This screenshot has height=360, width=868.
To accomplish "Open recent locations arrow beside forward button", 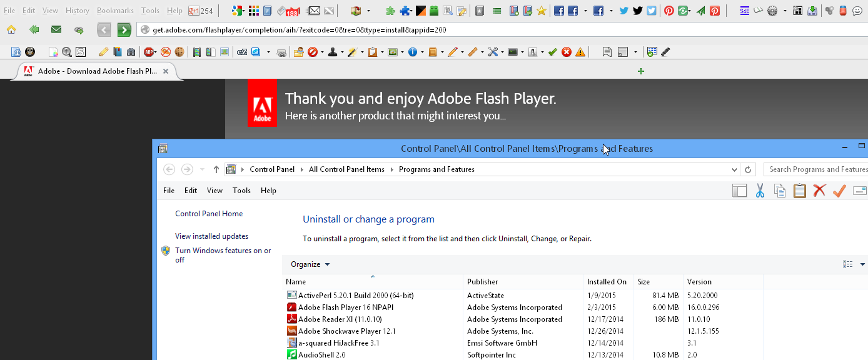I will 202,169.
